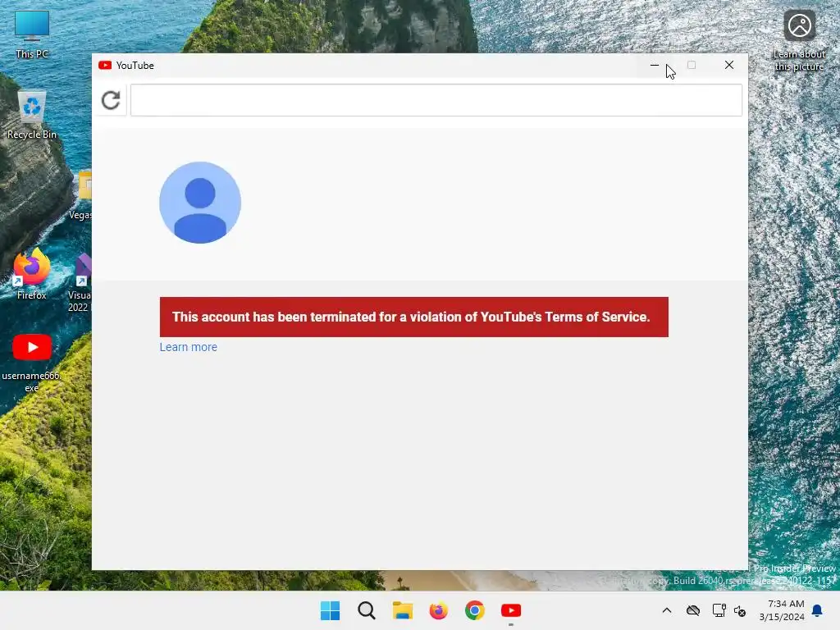Select the Visual Studio 2022 desktop shortcut
Image resolution: width=840 pixels, height=630 pixels.
80,283
